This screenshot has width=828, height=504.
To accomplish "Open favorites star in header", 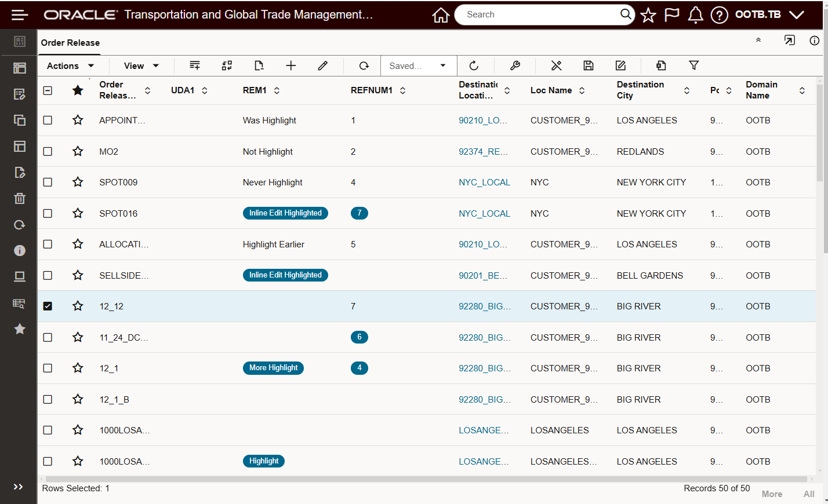I will pyautogui.click(x=648, y=15).
